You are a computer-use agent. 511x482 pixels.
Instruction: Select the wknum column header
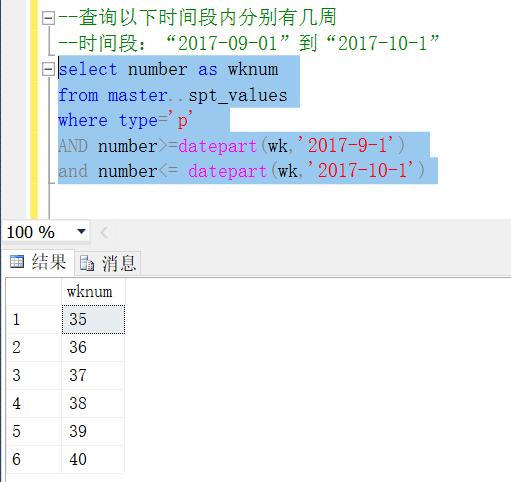coord(93,292)
